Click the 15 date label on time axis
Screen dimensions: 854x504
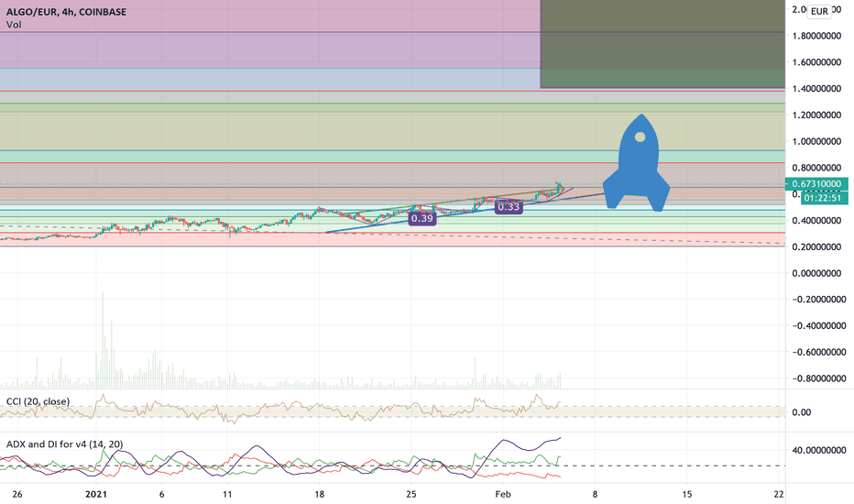[x=687, y=494]
